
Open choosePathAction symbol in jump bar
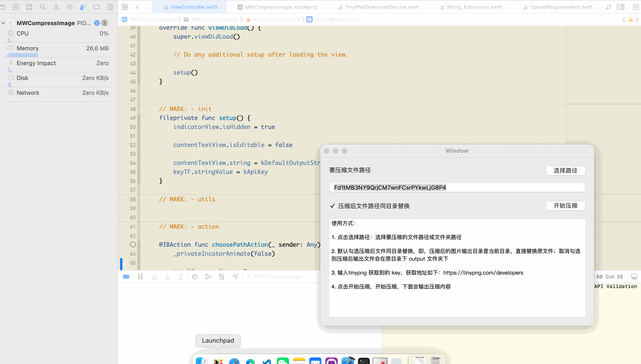(x=340, y=19)
